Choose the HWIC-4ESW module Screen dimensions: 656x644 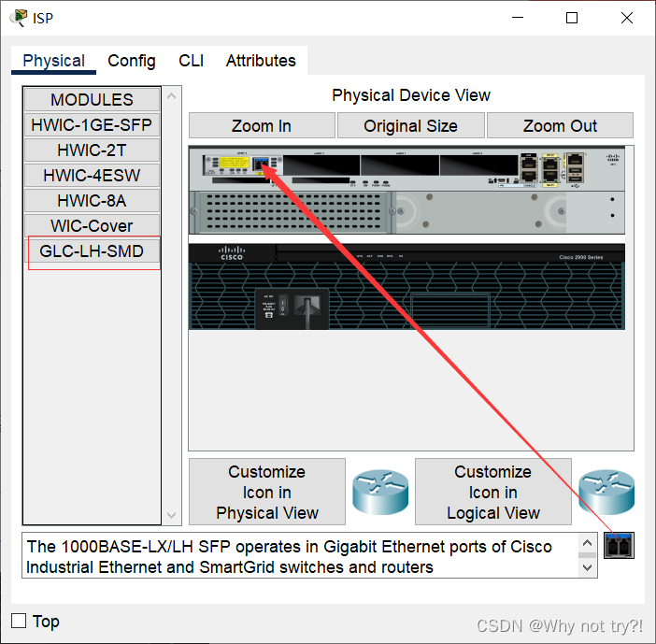click(x=92, y=176)
